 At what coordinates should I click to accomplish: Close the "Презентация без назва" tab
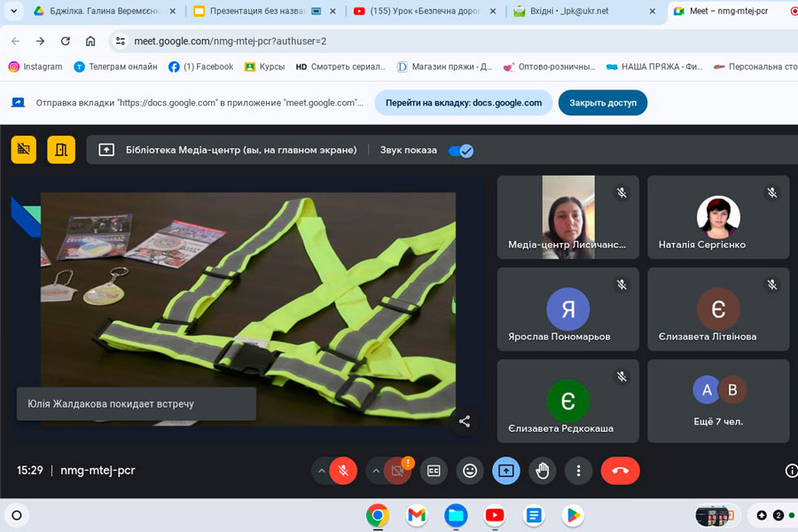[332, 11]
